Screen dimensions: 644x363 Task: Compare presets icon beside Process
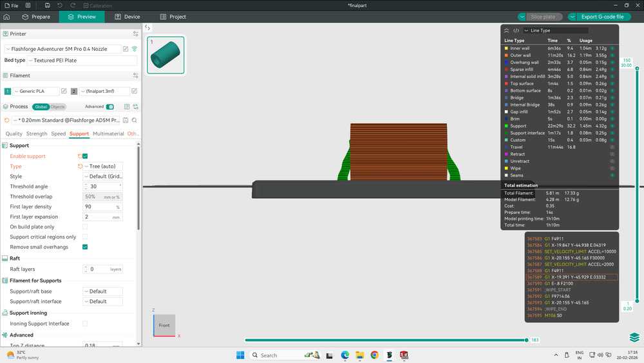coord(135,106)
